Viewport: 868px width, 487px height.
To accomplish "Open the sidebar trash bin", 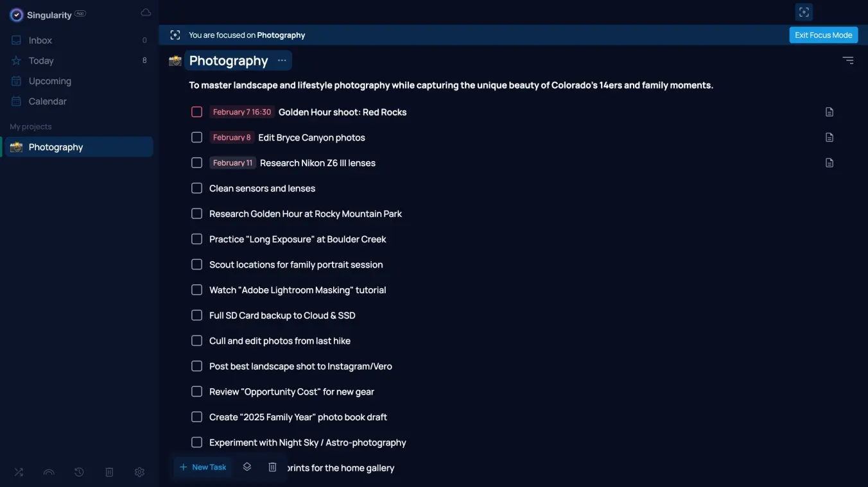I will [109, 472].
